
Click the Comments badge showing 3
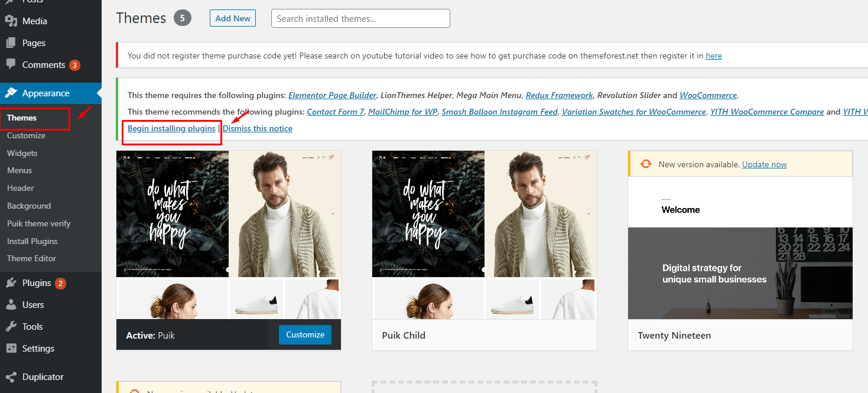pos(74,65)
